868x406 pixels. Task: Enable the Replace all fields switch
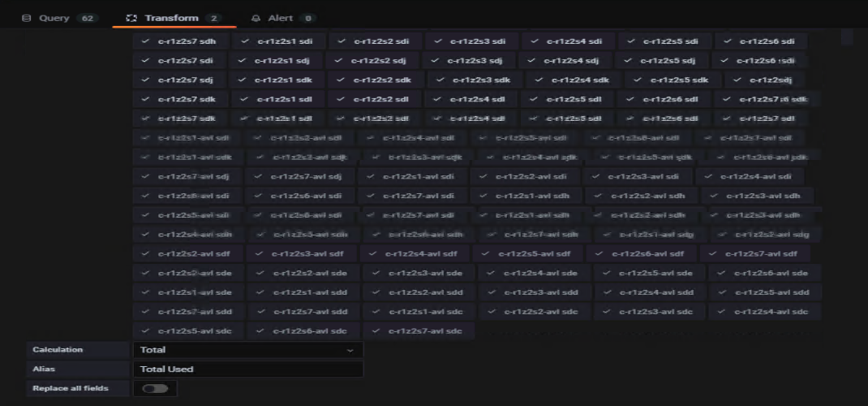[x=155, y=388]
